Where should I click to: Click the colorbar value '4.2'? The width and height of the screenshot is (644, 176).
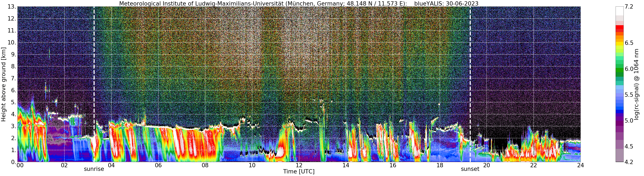(x=629, y=162)
